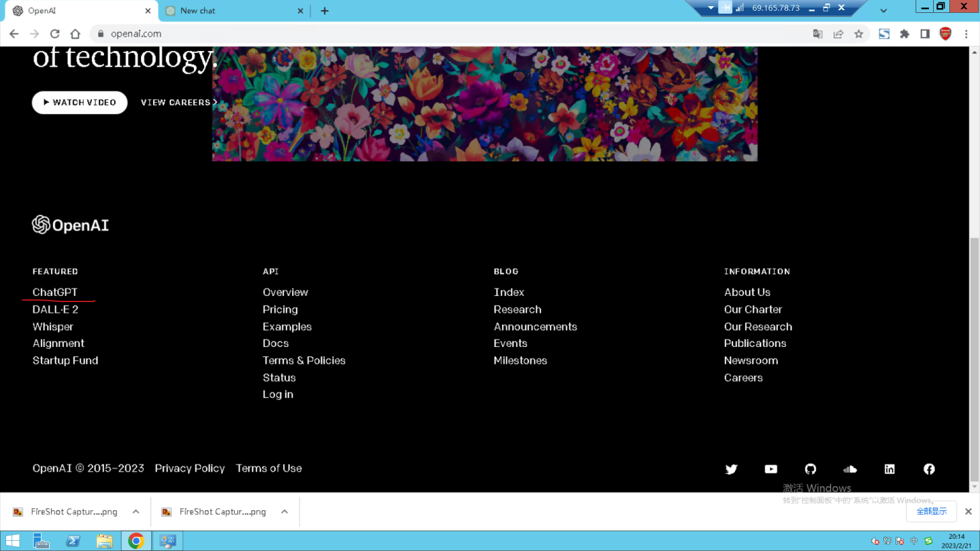The width and height of the screenshot is (980, 551).
Task: Open OpenAI LinkedIn icon
Action: tap(889, 469)
